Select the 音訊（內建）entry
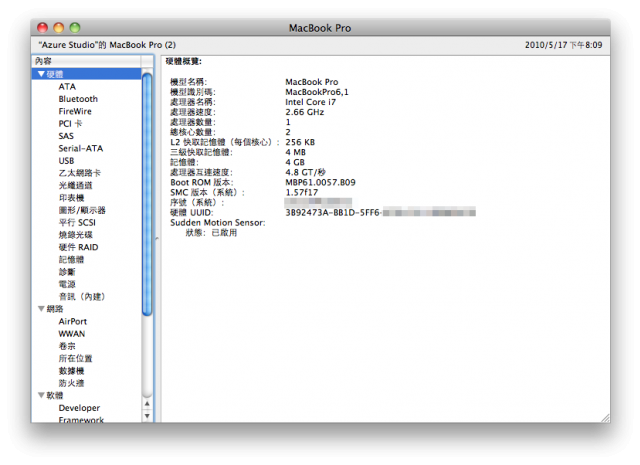The height and width of the screenshot is (465, 640). [x=82, y=296]
